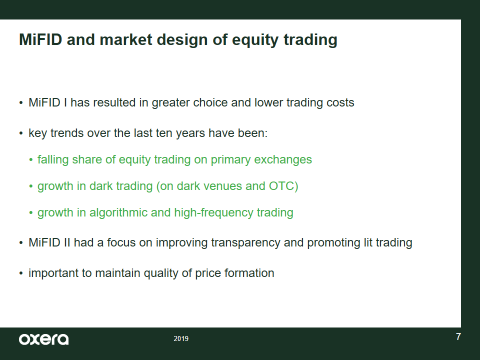The image size is (480, 360).
Task: Click the words 'primary exchanges'
Action: click(x=261, y=160)
